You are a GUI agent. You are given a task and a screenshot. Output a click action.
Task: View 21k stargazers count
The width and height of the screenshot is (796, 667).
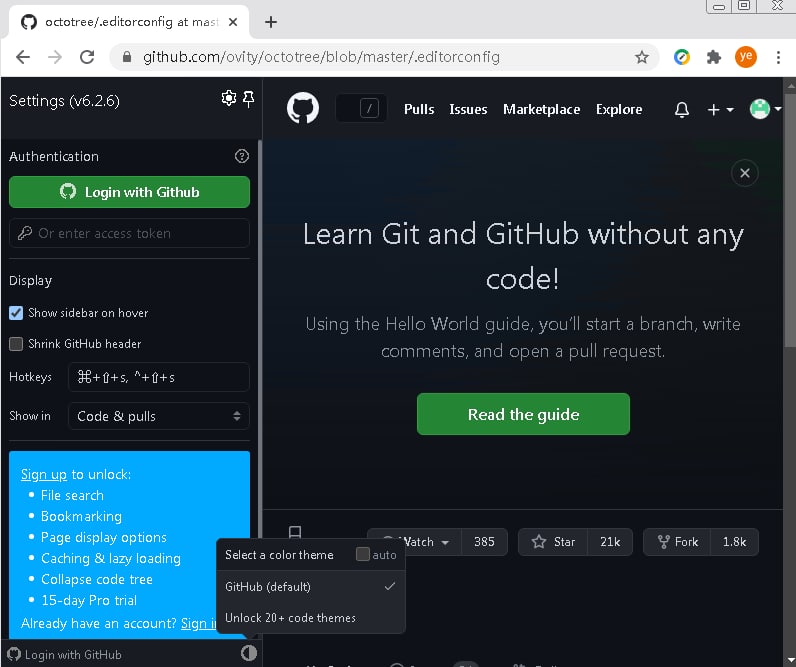click(610, 542)
